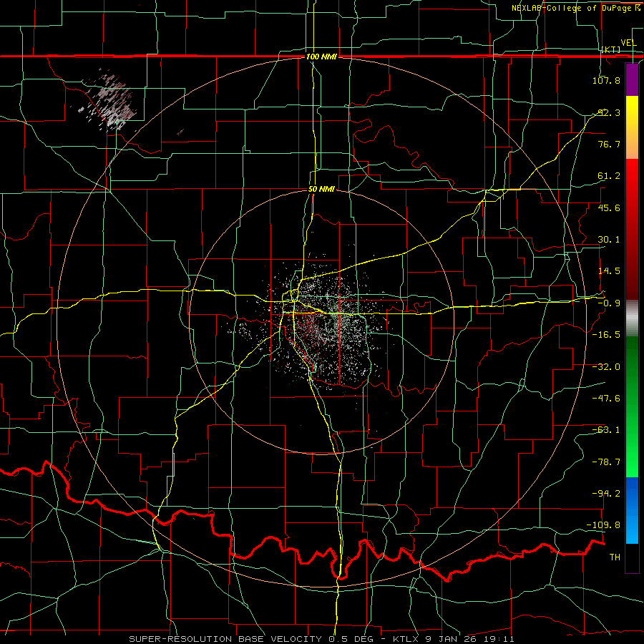644x644 pixels.
Task: Select the 14.5 velocity scale value
Action: click(609, 271)
